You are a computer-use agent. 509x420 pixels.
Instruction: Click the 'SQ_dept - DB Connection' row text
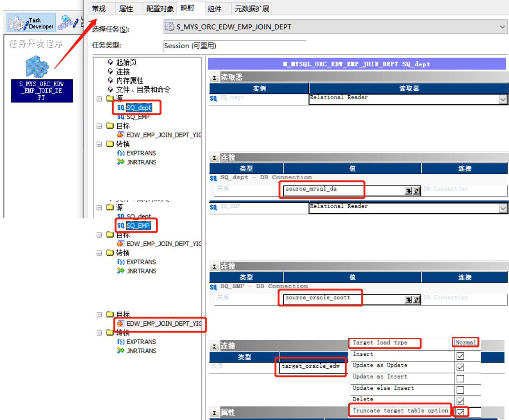[x=266, y=177]
